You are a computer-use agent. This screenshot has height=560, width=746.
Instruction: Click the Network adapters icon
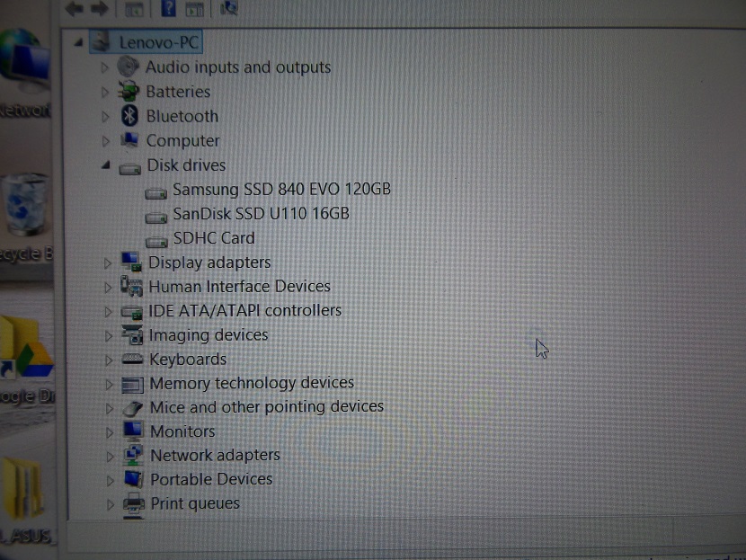click(x=134, y=456)
